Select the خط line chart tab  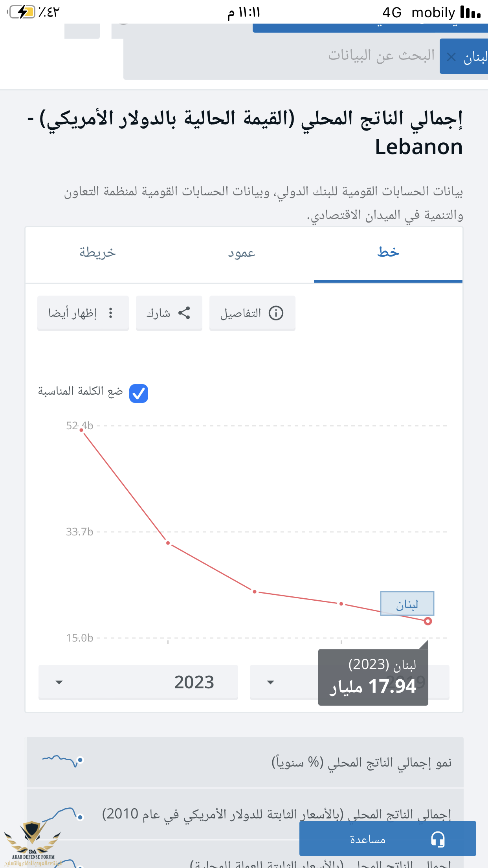click(x=388, y=252)
